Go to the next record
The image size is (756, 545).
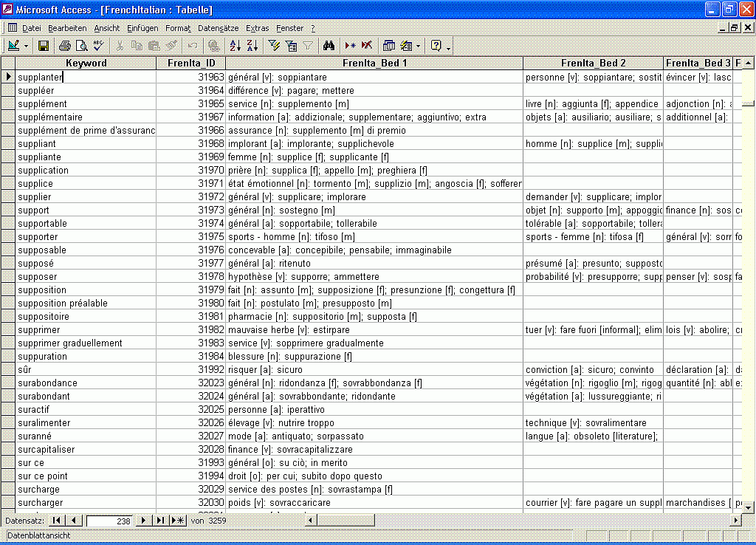coord(143,521)
